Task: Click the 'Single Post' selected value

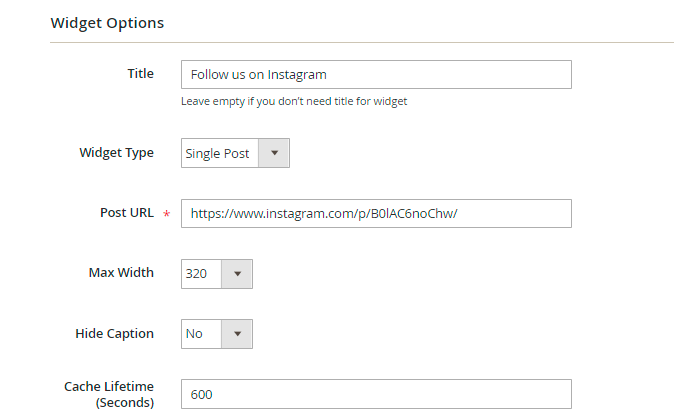Action: [x=218, y=154]
